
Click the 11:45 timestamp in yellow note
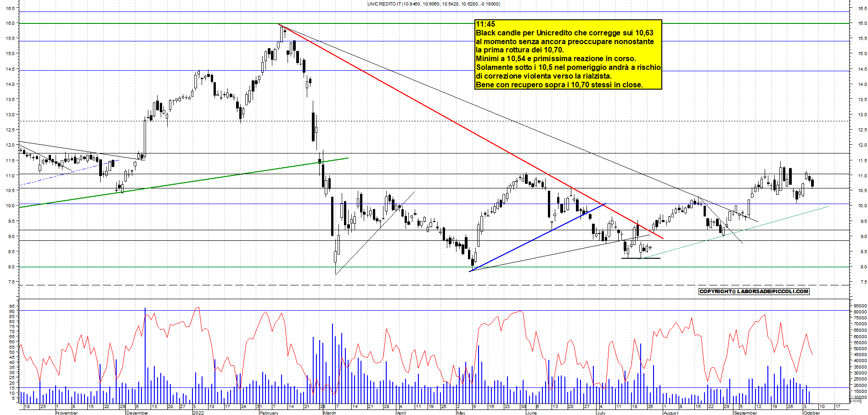click(x=485, y=24)
